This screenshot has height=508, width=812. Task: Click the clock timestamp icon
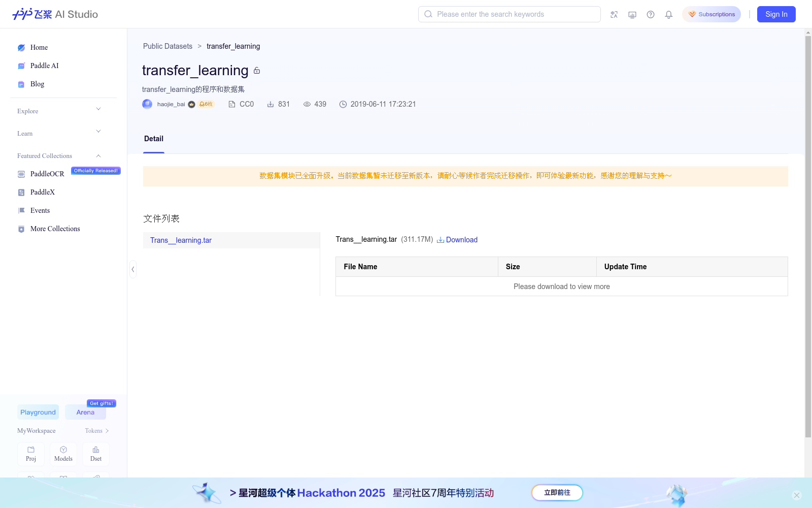tap(343, 104)
